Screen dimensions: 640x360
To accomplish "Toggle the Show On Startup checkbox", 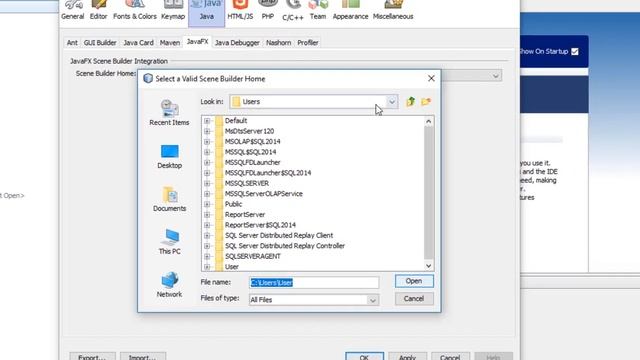I will tap(575, 51).
